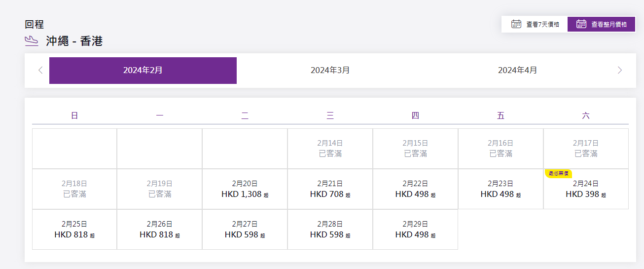
Task: Switch to 查看7天價格 view
Action: 535,24
